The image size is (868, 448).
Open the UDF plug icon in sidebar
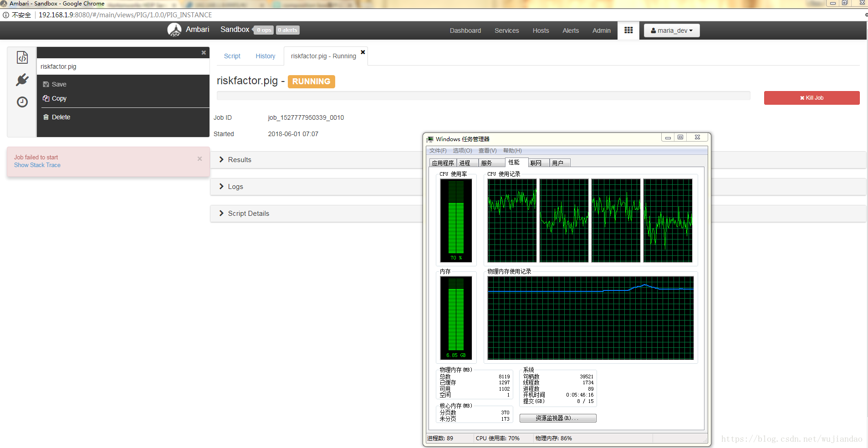pyautogui.click(x=22, y=80)
